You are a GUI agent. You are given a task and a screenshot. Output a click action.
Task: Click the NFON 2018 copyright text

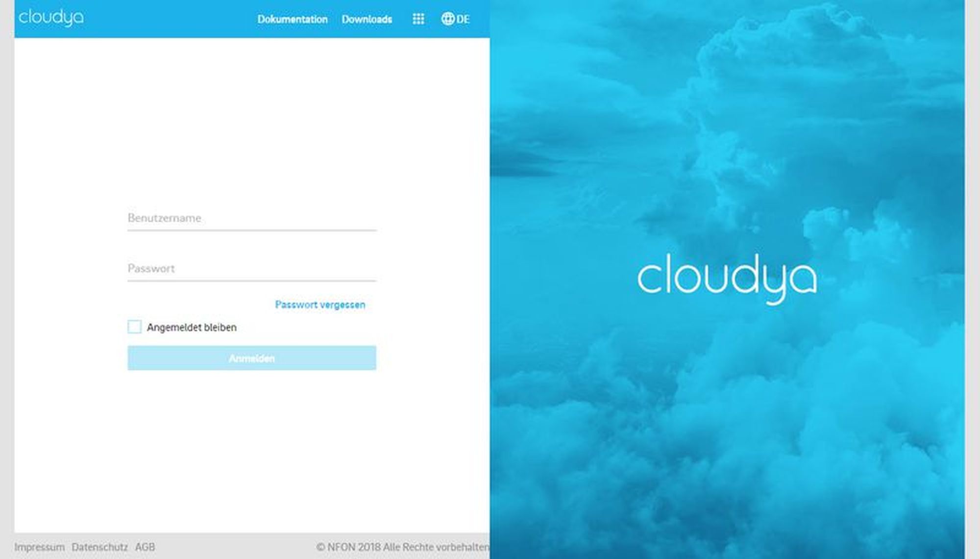(x=403, y=547)
